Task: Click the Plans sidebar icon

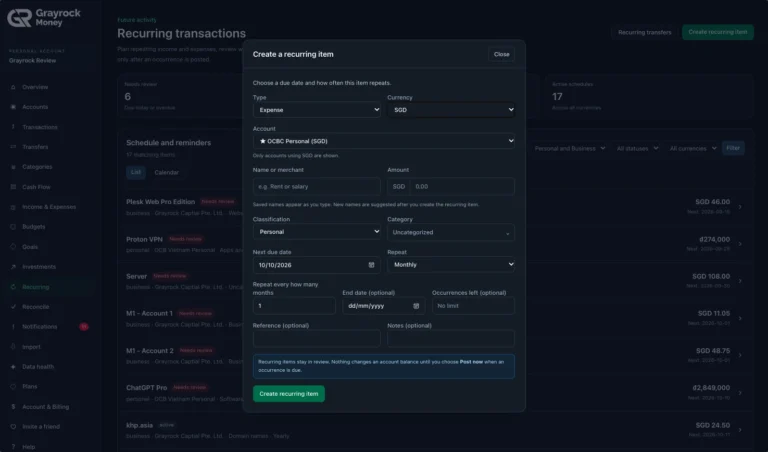Action: coord(13,386)
